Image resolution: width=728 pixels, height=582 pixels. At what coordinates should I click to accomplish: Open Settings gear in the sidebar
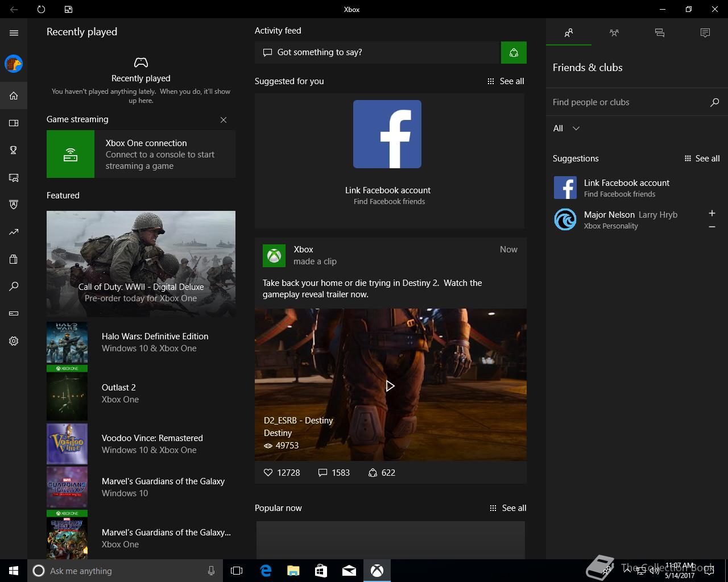pos(14,341)
